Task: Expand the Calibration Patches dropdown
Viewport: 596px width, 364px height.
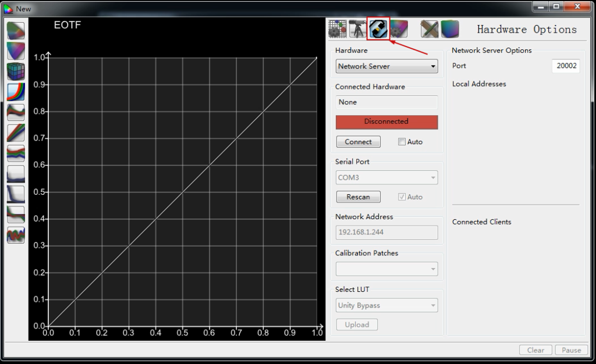Action: click(x=386, y=269)
